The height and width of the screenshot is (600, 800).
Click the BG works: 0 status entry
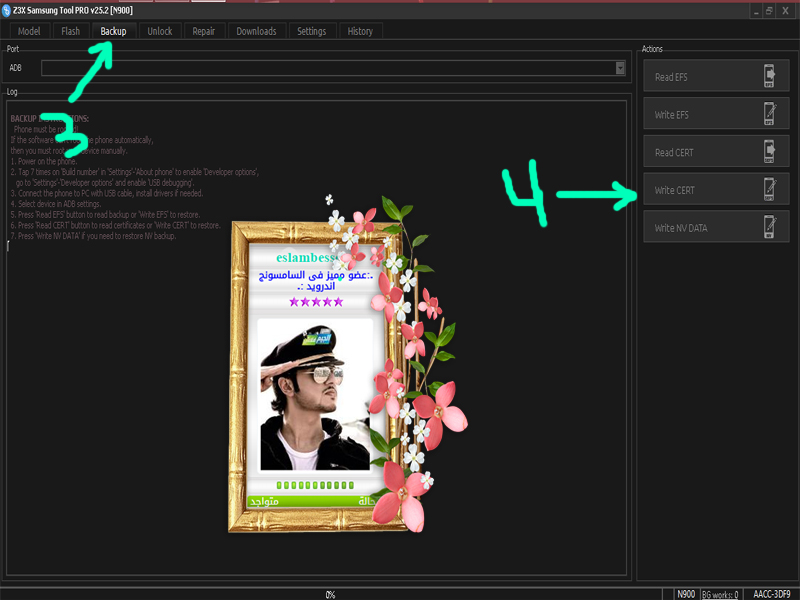coord(720,594)
